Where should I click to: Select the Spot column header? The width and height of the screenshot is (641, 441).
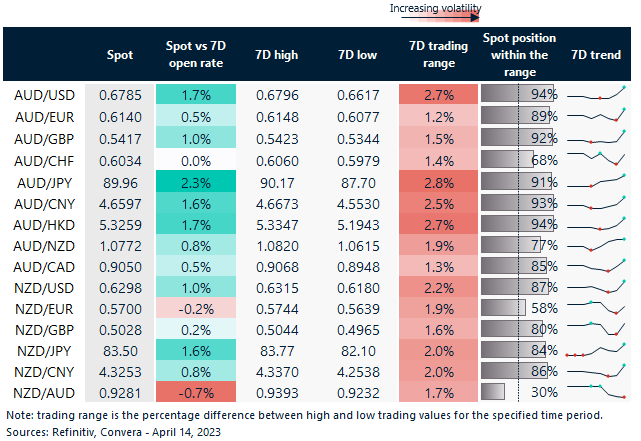point(119,55)
